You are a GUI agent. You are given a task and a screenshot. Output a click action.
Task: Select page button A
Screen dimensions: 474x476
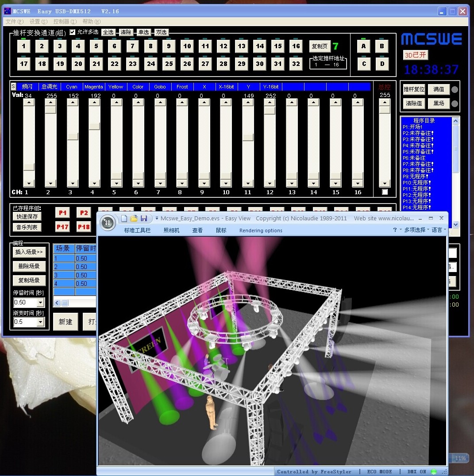363,46
